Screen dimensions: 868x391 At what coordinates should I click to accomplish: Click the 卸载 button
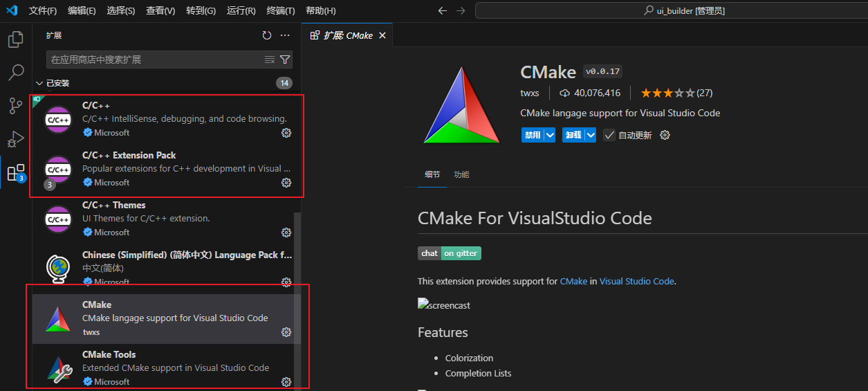pyautogui.click(x=573, y=135)
